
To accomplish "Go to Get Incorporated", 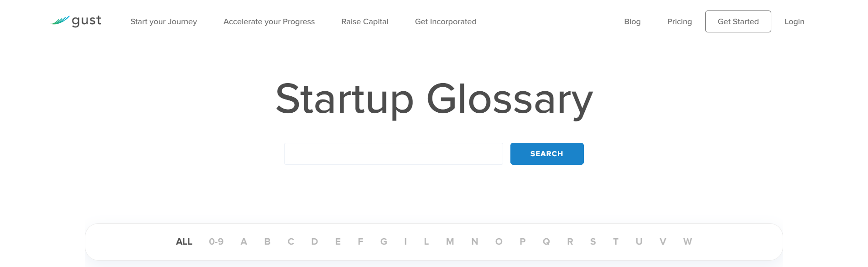I will coord(446,21).
